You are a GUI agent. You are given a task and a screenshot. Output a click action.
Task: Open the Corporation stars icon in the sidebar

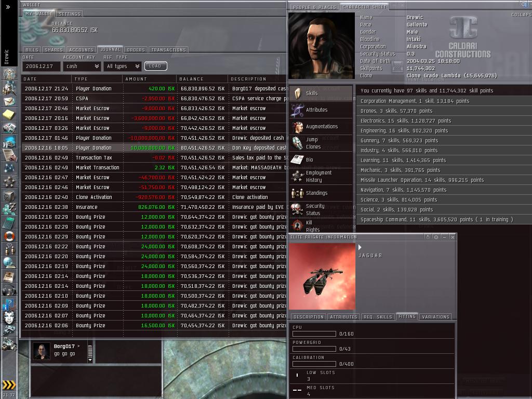tap(9, 181)
